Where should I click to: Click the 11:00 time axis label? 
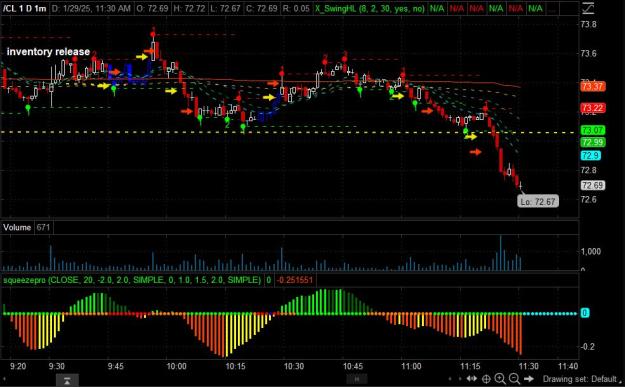[x=411, y=366]
